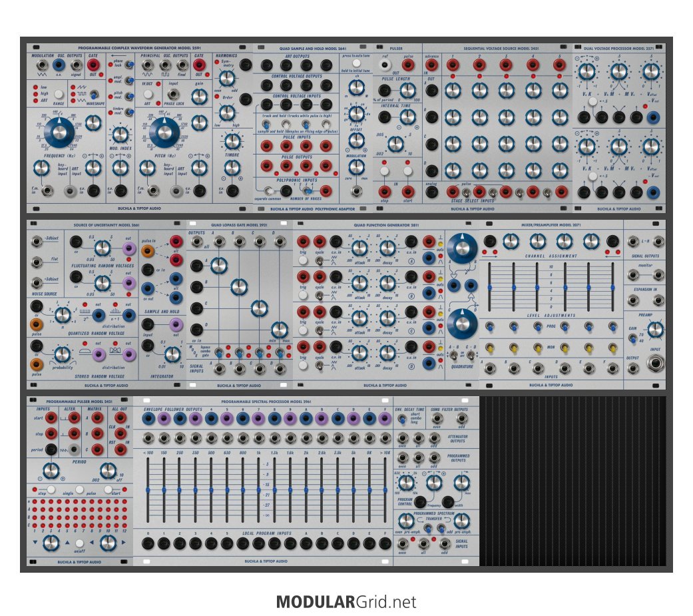Flip the Env. Decay Time switch

click(x=401, y=419)
